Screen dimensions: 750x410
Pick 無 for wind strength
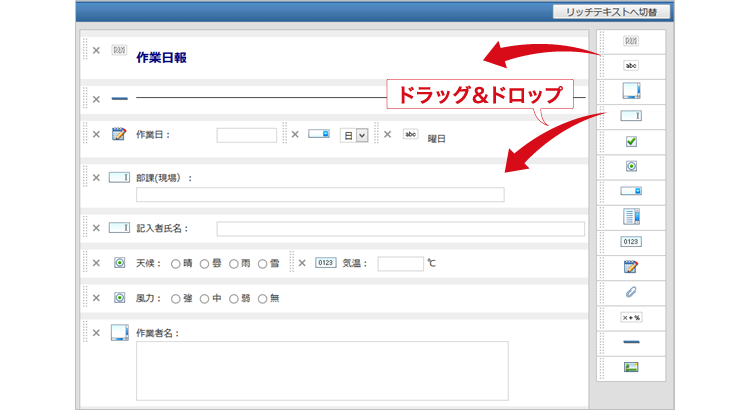coord(262,298)
